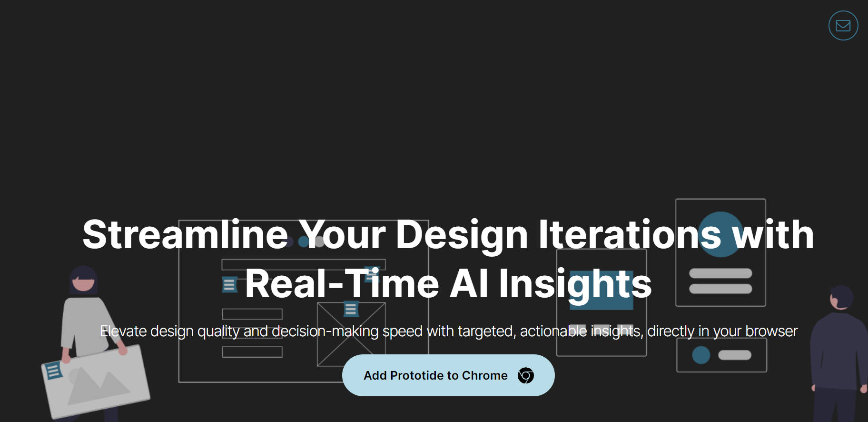Click the man illustration on the right
The image size is (868, 422).
(838, 352)
